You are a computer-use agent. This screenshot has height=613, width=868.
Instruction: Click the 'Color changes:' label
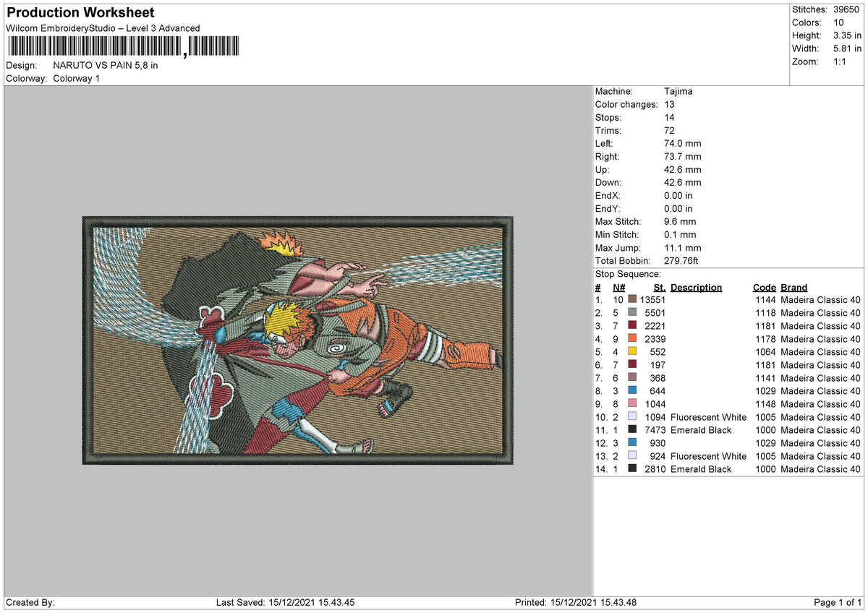tap(625, 105)
